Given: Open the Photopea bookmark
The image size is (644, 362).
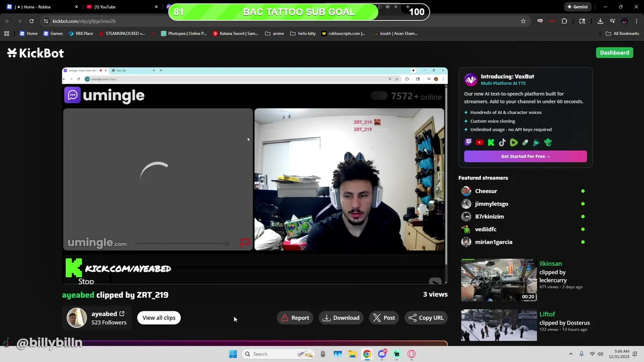Looking at the screenshot, I should point(184,34).
